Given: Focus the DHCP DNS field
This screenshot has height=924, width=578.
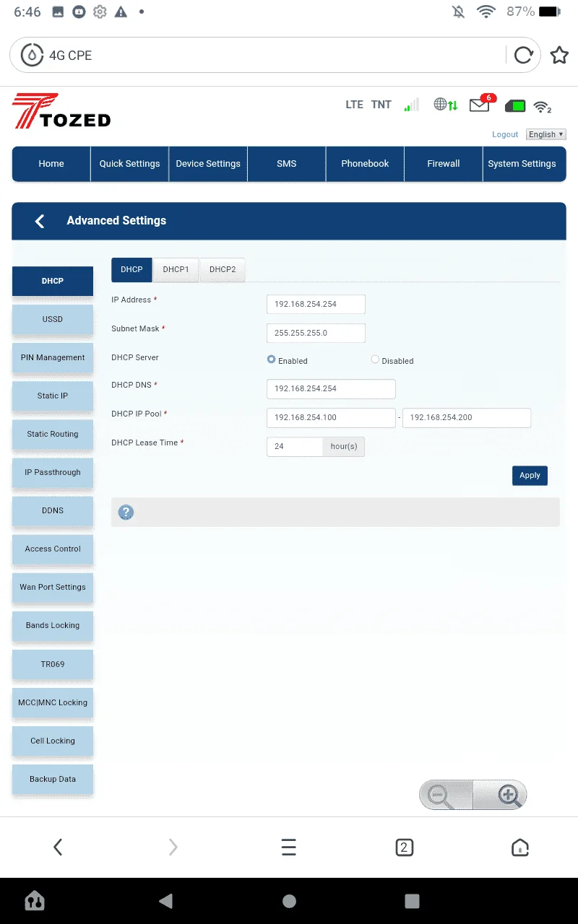Looking at the screenshot, I should click(x=331, y=388).
